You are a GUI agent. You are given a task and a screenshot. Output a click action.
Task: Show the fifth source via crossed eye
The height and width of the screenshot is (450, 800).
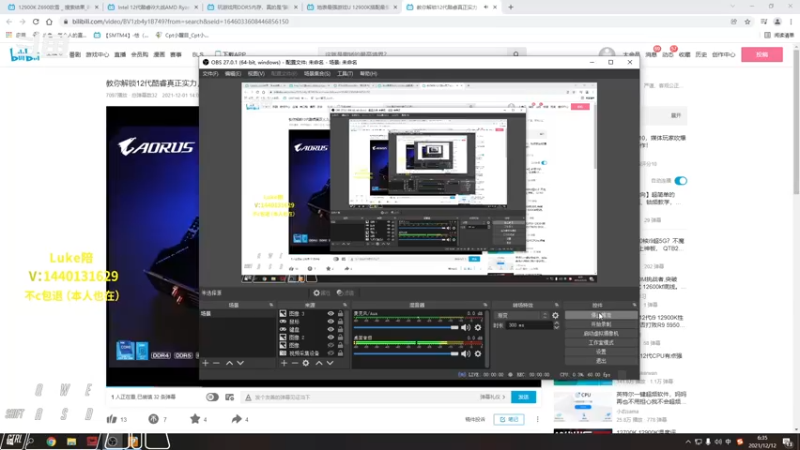331,345
